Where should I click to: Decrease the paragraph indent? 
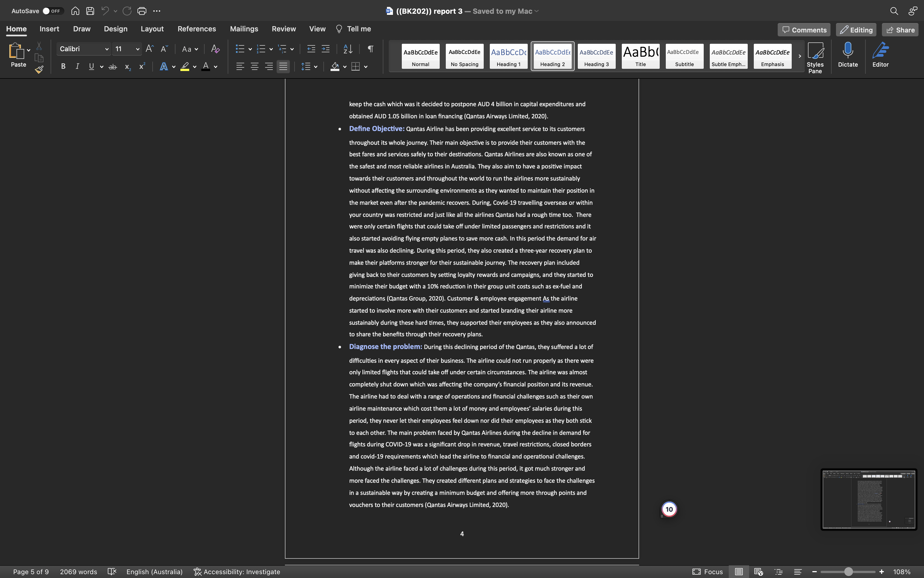pyautogui.click(x=311, y=49)
